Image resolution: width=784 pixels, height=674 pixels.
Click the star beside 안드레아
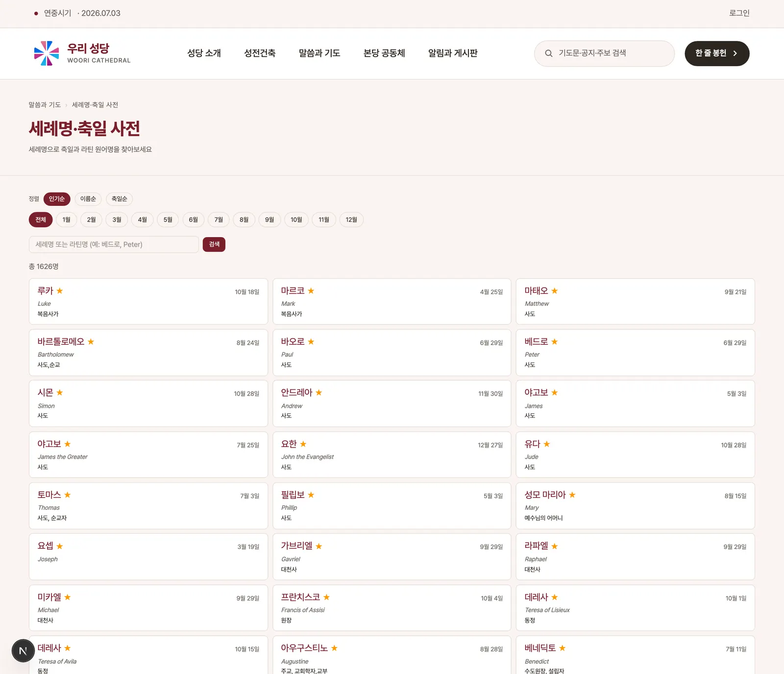point(319,393)
